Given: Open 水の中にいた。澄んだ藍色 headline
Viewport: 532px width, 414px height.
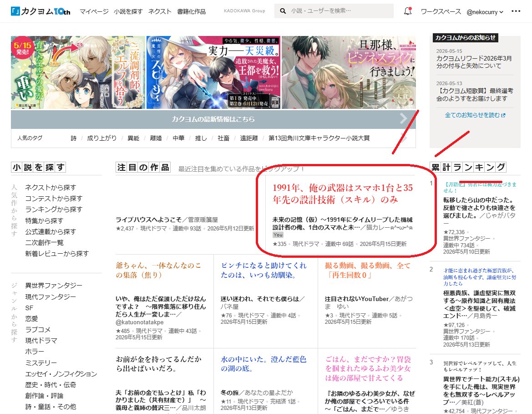Looking at the screenshot, I should pyautogui.click(x=263, y=364).
